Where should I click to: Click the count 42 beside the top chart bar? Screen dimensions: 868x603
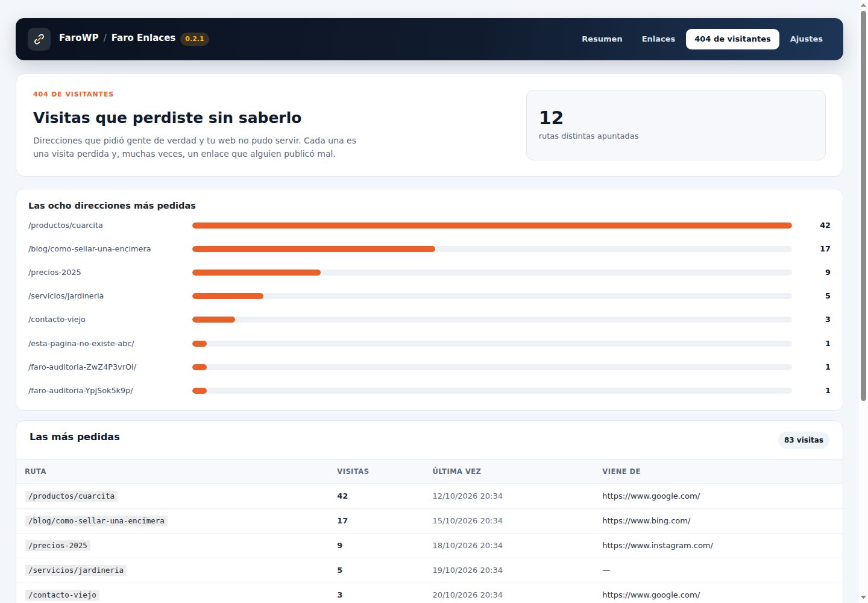(x=825, y=226)
